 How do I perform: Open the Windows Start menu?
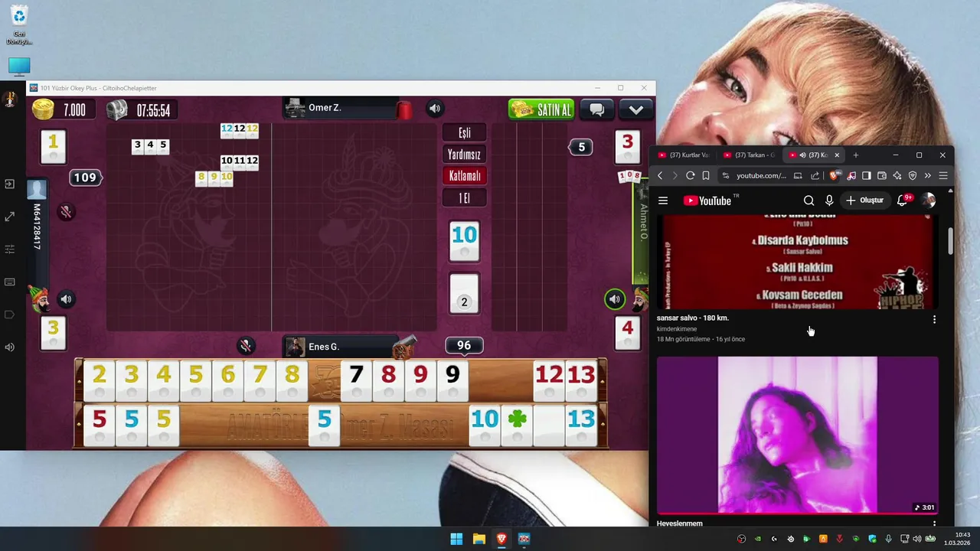[456, 539]
